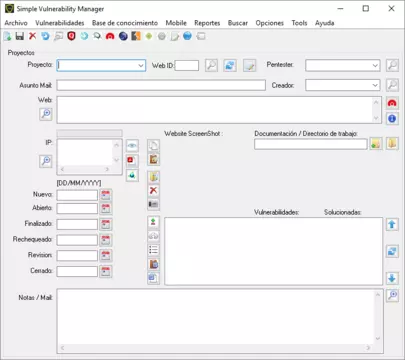
Task: Click the Notas / Mail horizontal scrollbar left arrow
Action: click(x=62, y=348)
